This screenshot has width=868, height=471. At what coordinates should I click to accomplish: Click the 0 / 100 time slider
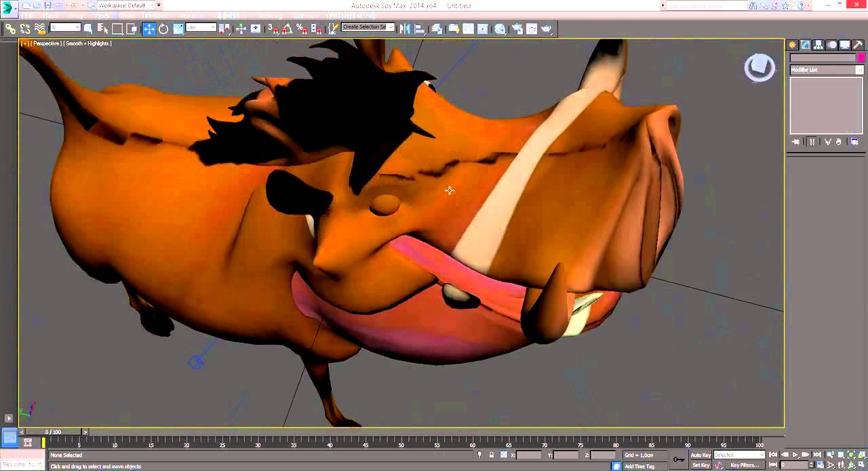(x=52, y=432)
